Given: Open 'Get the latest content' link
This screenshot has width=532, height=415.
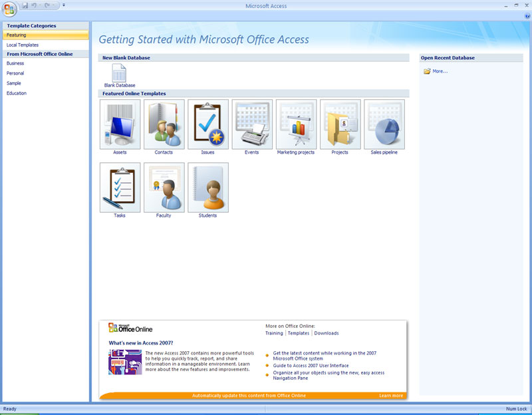Looking at the screenshot, I should [325, 356].
